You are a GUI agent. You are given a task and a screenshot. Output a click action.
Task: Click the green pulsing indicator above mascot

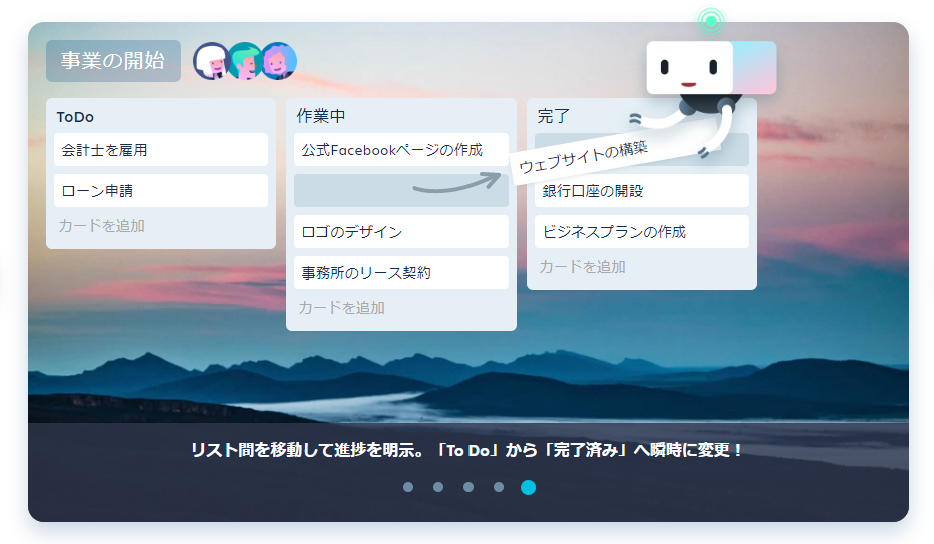pos(711,21)
